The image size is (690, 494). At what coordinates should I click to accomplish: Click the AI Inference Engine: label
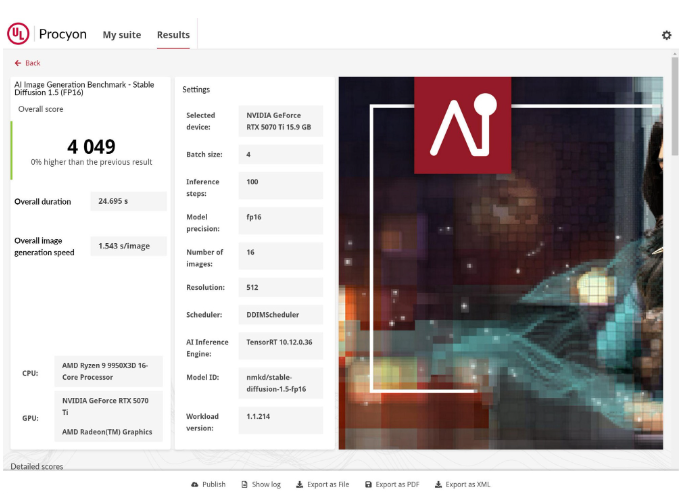(207, 348)
